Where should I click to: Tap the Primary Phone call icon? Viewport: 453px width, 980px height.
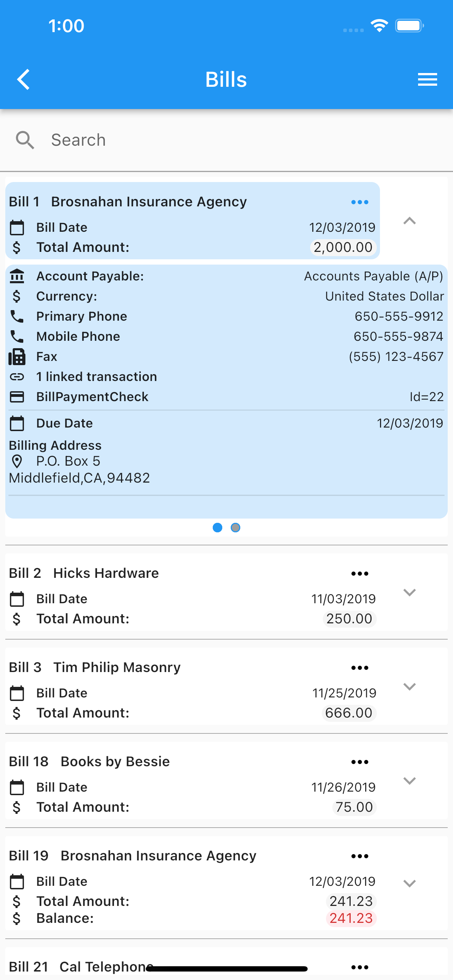pyautogui.click(x=17, y=316)
